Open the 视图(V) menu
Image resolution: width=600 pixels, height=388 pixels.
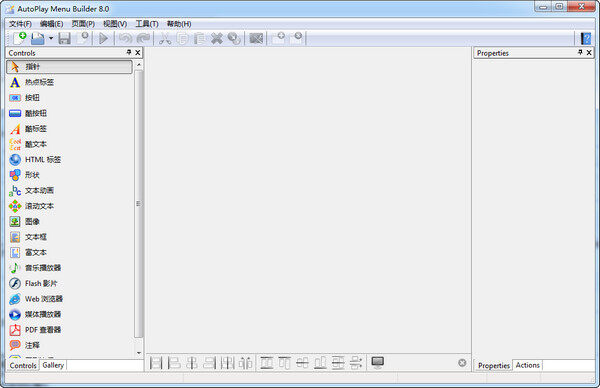point(115,24)
